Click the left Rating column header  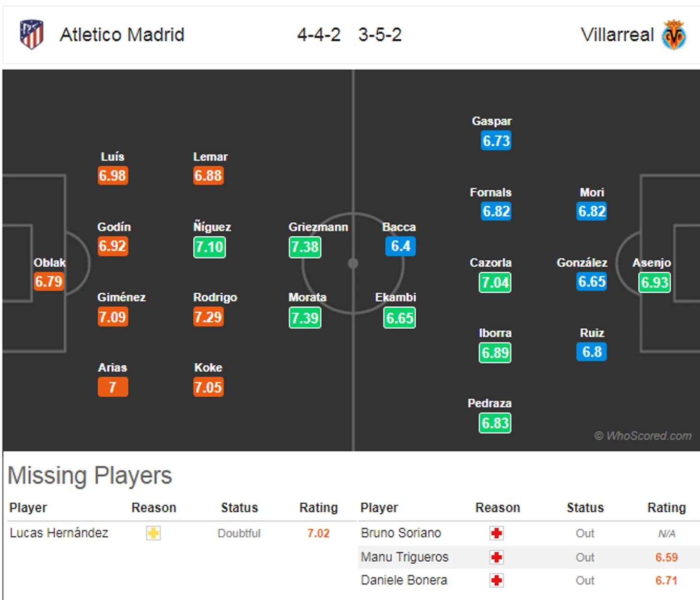pos(318,508)
